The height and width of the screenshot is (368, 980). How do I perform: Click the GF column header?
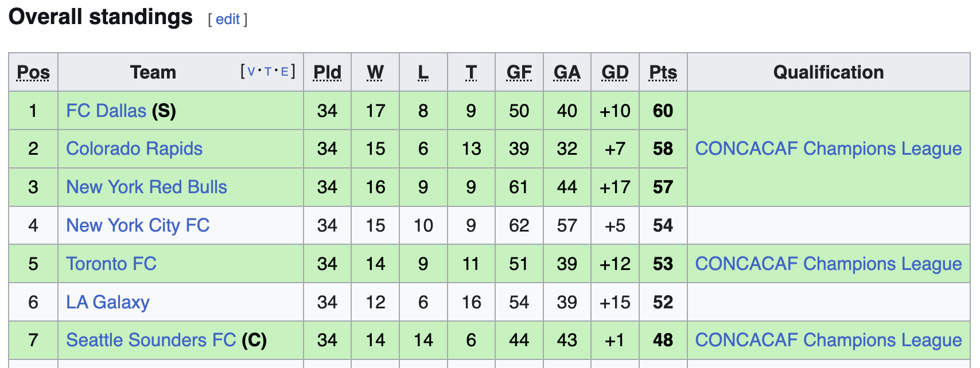pyautogui.click(x=519, y=73)
